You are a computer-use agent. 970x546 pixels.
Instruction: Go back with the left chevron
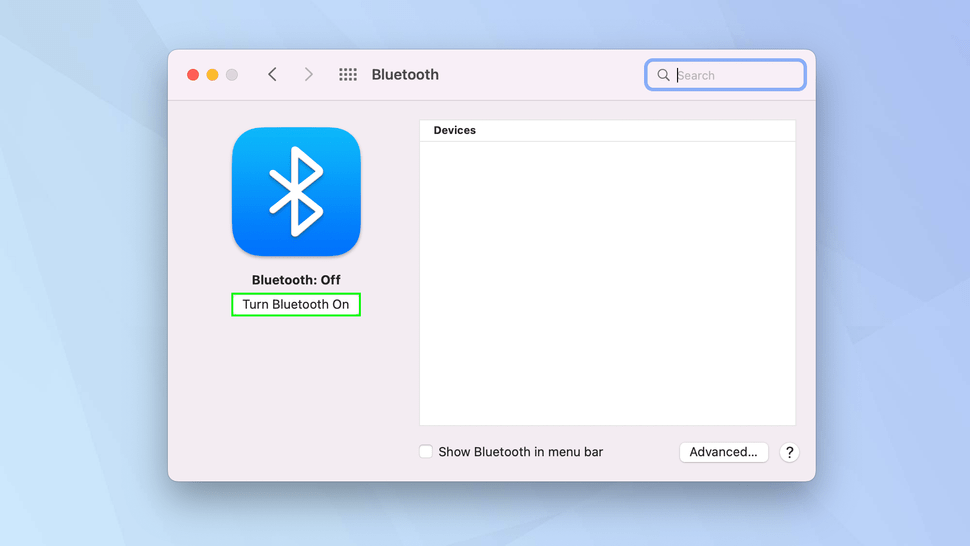pos(272,75)
